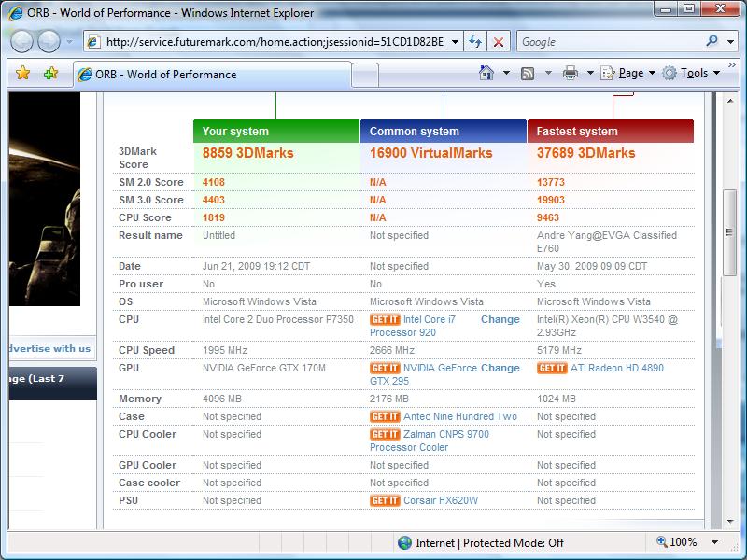Click Change next to the common system CPU
This screenshot has height=560, width=747.
500,319
